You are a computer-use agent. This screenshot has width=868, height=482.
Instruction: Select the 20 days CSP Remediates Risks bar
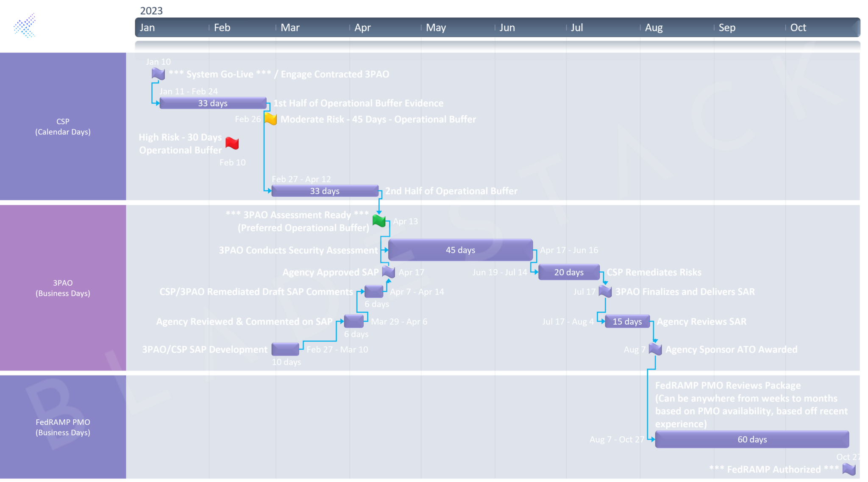569,272
